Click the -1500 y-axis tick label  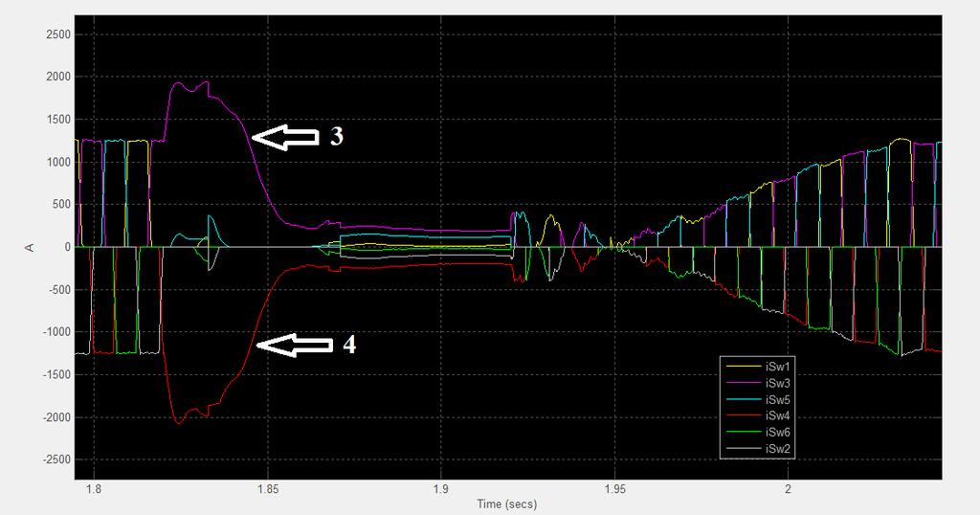[x=56, y=374]
